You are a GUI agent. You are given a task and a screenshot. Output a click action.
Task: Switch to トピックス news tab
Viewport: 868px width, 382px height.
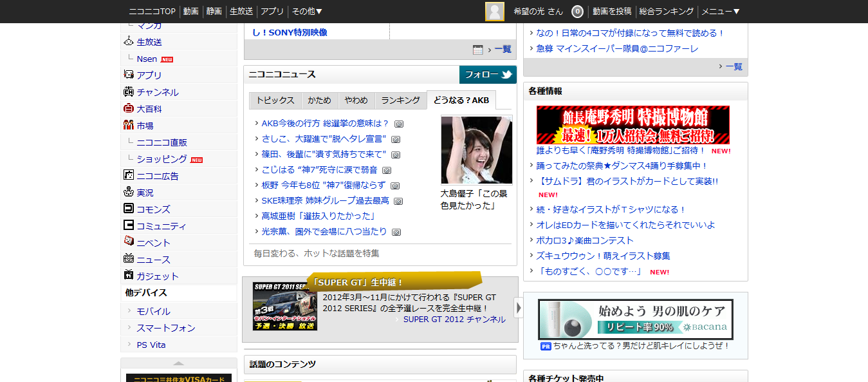pos(275,100)
